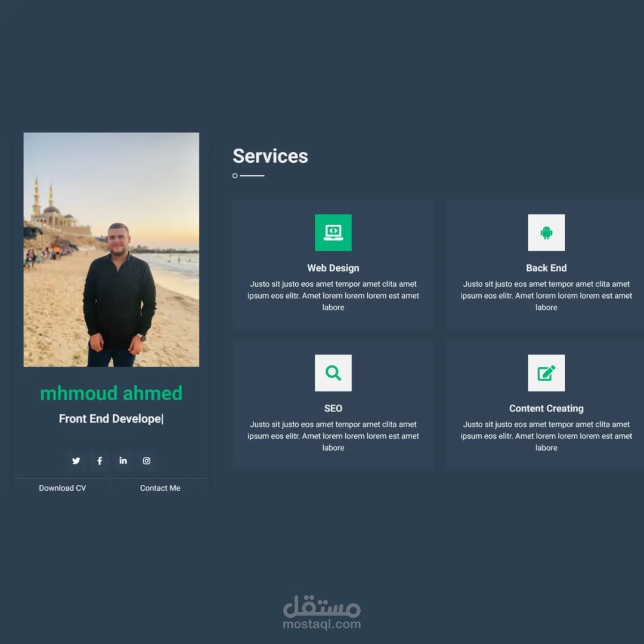The image size is (644, 644).
Task: Select the Web Design service title
Action: 333,268
